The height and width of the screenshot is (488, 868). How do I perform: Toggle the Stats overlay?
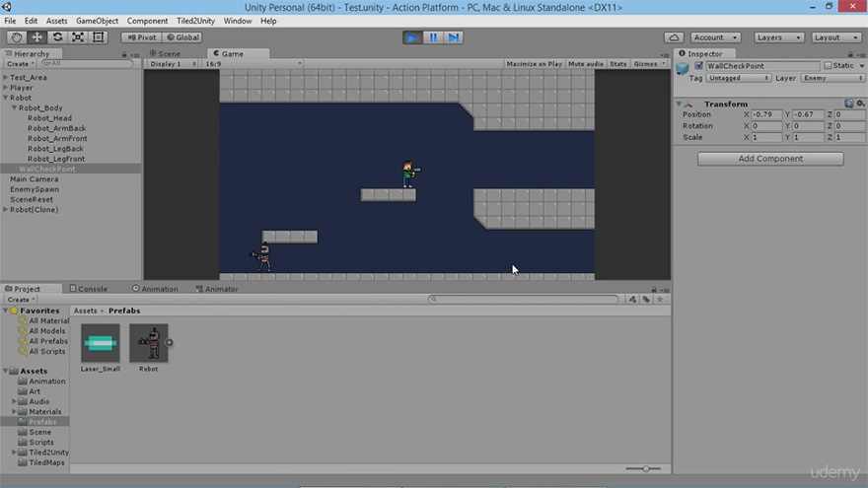coord(617,64)
